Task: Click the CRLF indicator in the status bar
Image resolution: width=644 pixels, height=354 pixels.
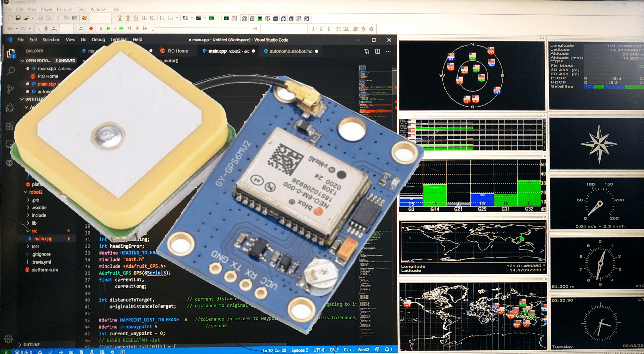Action: [335, 350]
